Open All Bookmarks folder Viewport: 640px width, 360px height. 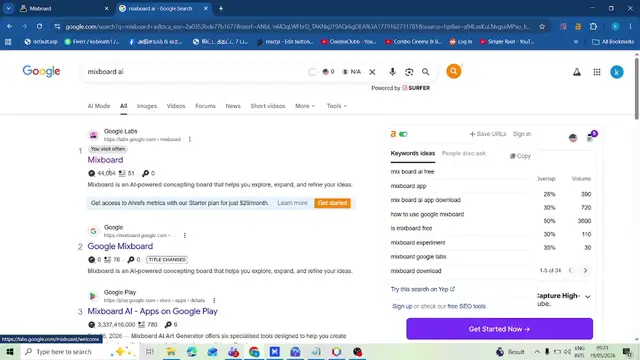(613, 42)
